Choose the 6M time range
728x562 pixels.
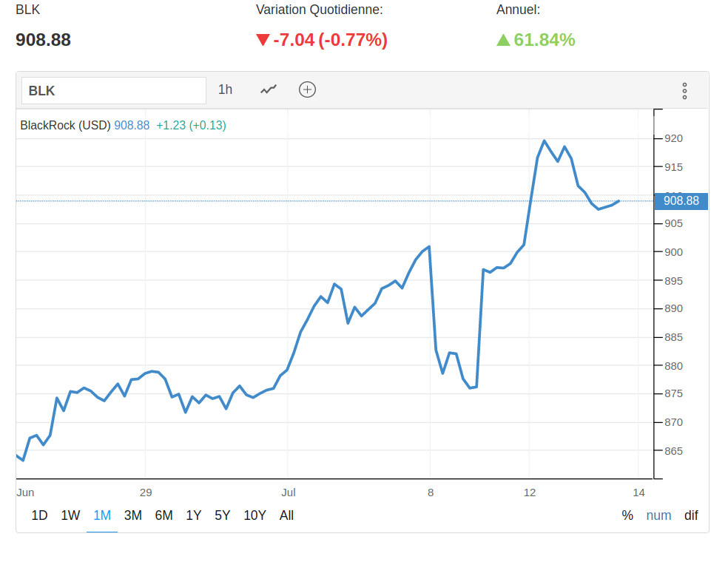point(164,515)
